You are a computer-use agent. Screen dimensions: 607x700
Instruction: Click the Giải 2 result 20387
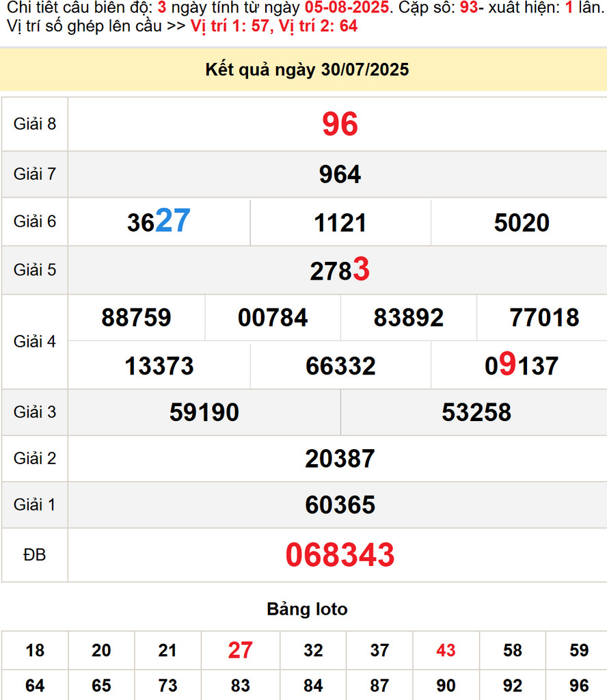coord(340,458)
